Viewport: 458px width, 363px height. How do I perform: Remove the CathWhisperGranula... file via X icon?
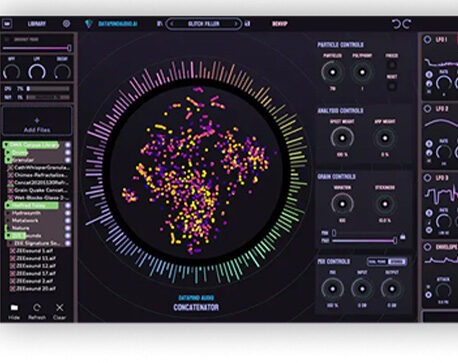point(11,168)
